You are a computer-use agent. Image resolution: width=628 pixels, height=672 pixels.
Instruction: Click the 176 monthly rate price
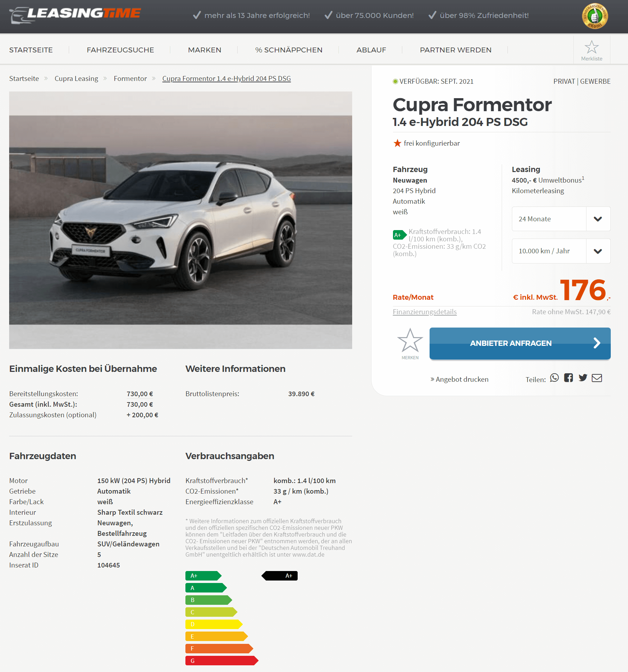[x=583, y=290]
